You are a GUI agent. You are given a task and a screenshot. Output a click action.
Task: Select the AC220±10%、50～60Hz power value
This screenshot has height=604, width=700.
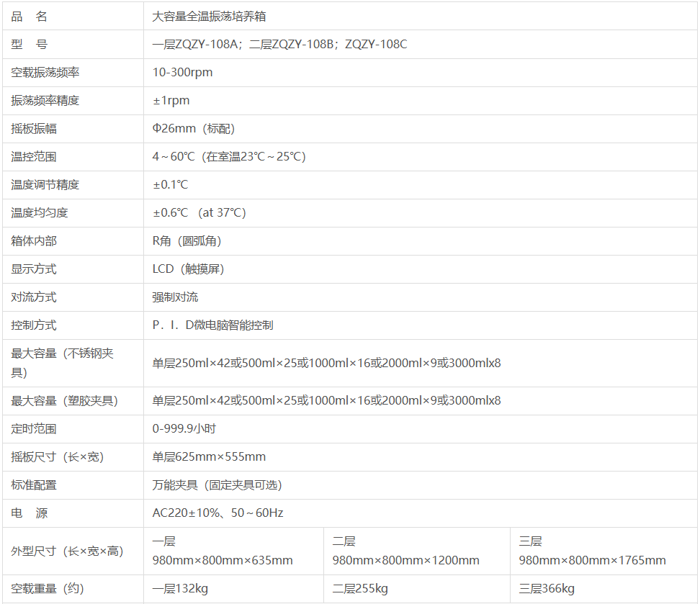(x=217, y=513)
